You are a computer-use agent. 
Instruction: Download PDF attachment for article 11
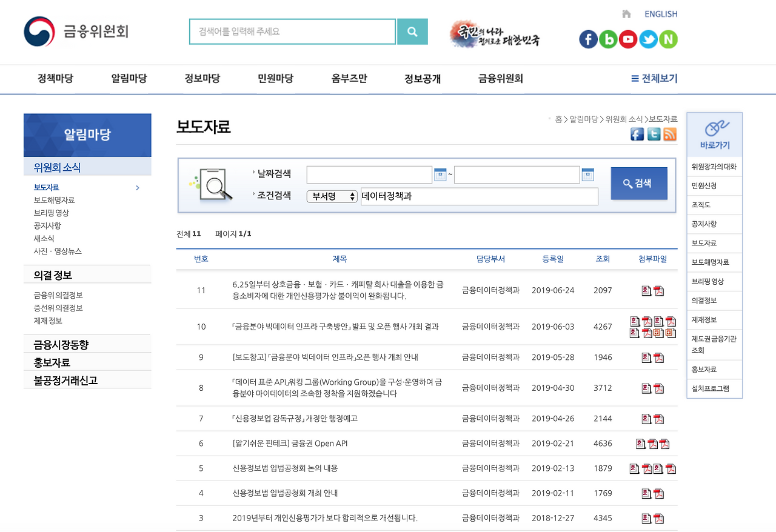658,291
